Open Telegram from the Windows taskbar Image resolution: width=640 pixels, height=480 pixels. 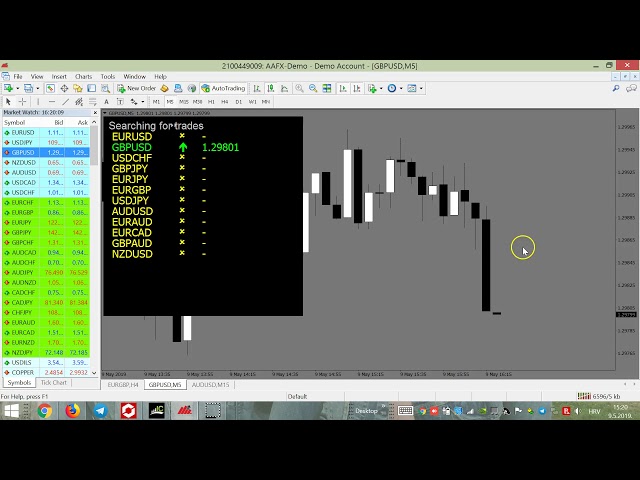tap(101, 410)
